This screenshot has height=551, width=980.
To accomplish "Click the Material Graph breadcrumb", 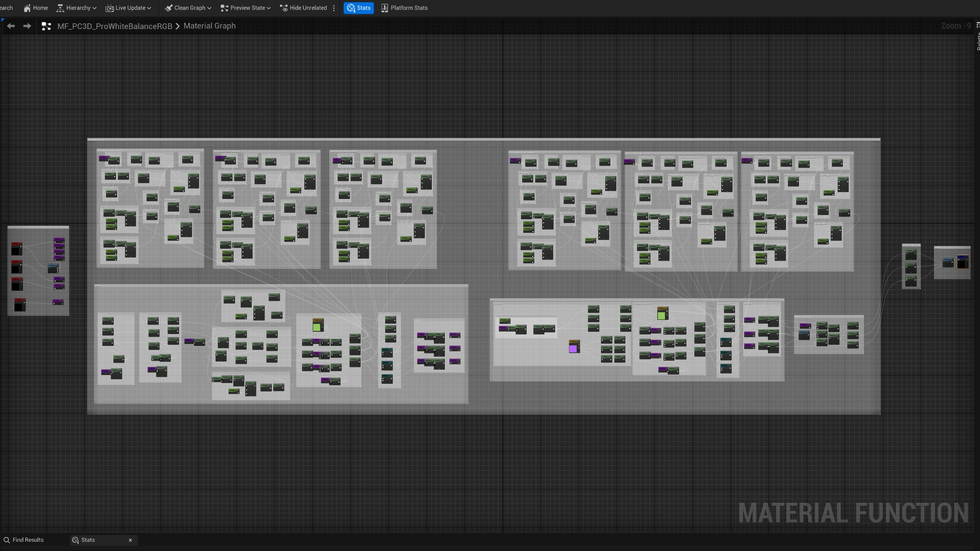I will tap(209, 26).
